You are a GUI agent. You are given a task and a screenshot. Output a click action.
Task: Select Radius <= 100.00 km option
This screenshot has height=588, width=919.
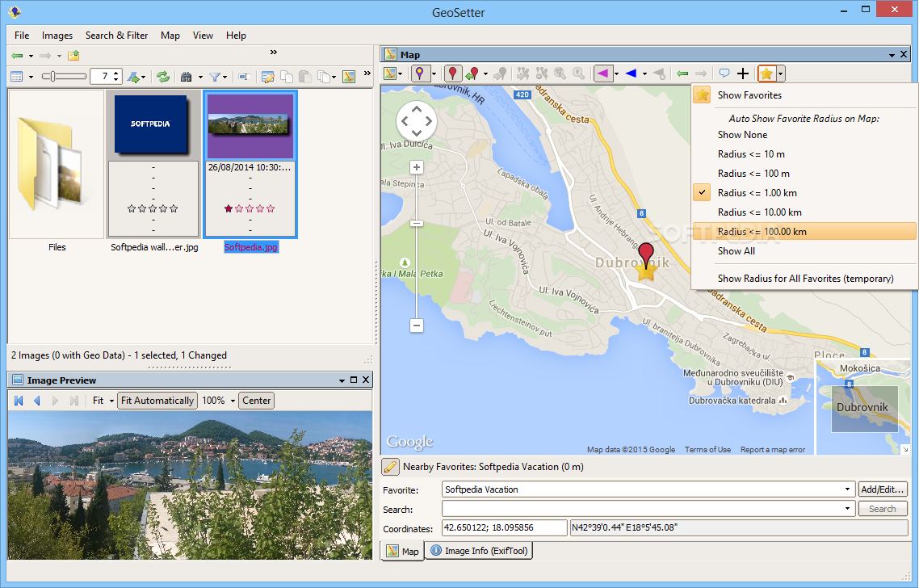click(804, 232)
